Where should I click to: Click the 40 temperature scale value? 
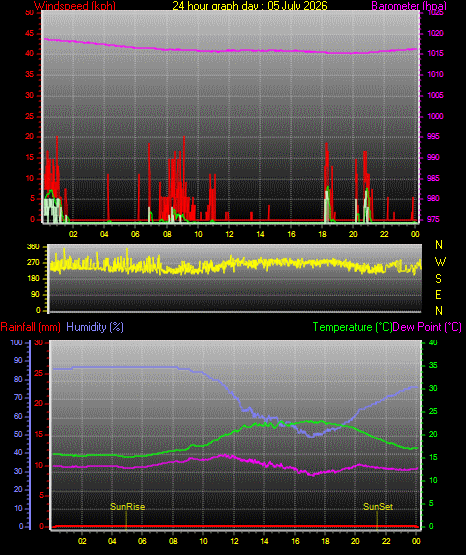click(x=433, y=343)
